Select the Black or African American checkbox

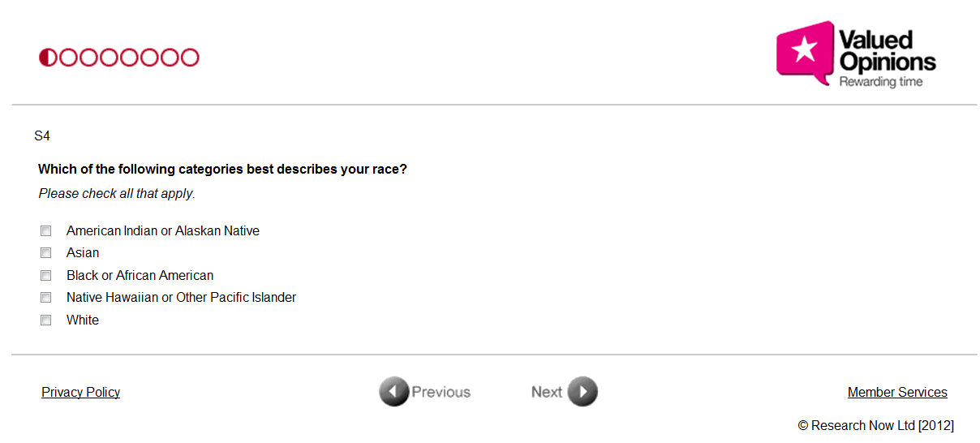tap(46, 276)
